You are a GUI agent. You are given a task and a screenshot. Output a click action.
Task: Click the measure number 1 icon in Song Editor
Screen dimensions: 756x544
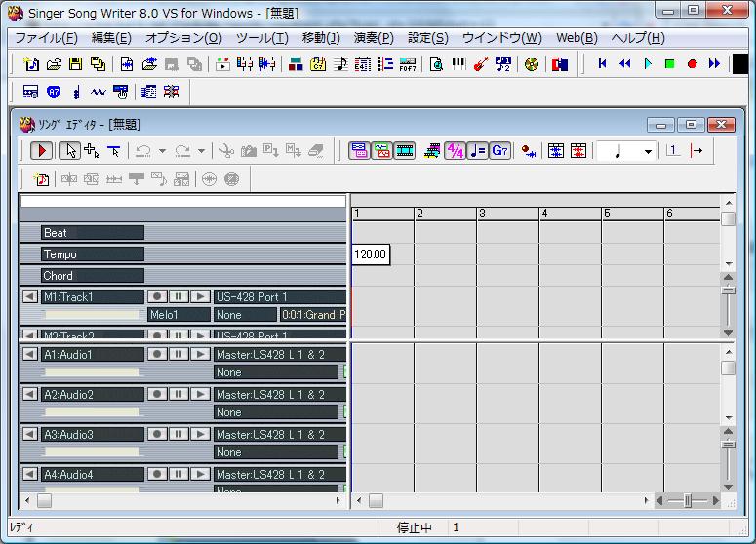pos(673,151)
